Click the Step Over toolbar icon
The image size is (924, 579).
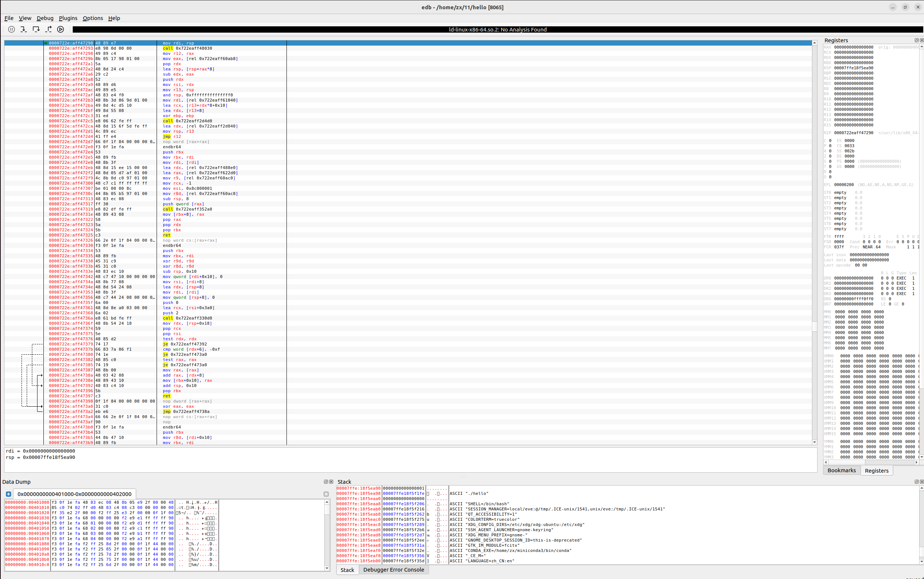click(36, 29)
